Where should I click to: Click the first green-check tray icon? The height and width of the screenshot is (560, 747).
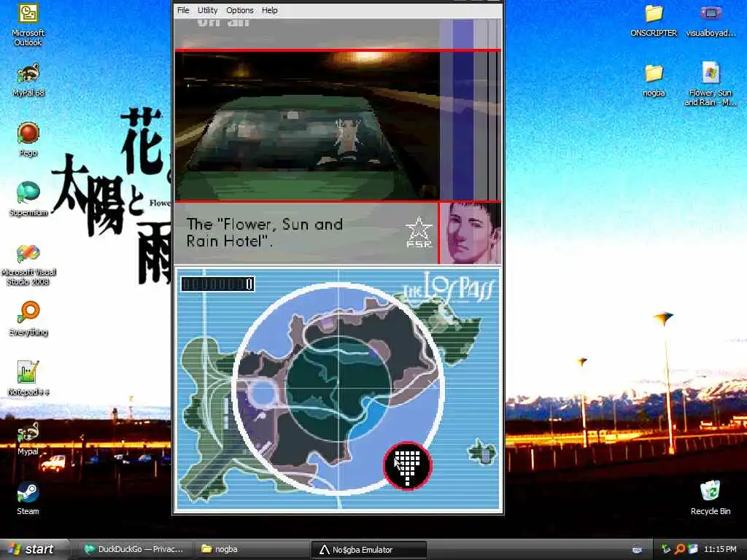coord(665,549)
